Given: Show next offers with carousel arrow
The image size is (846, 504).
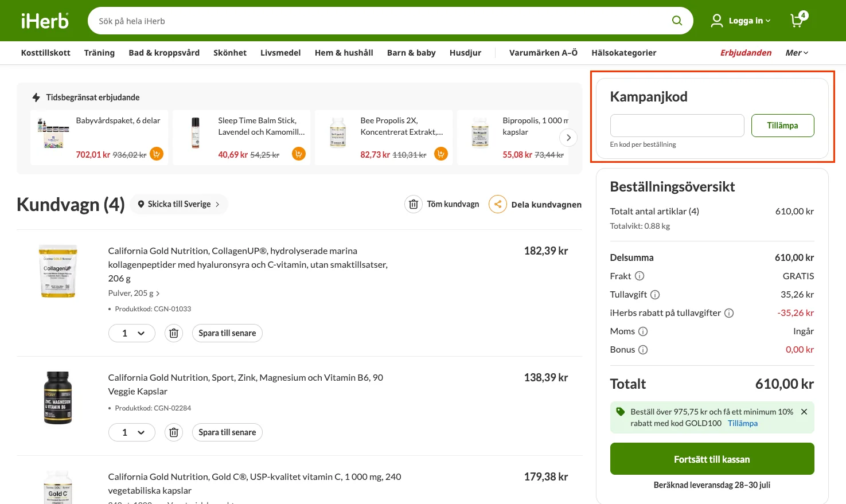Looking at the screenshot, I should [x=568, y=138].
